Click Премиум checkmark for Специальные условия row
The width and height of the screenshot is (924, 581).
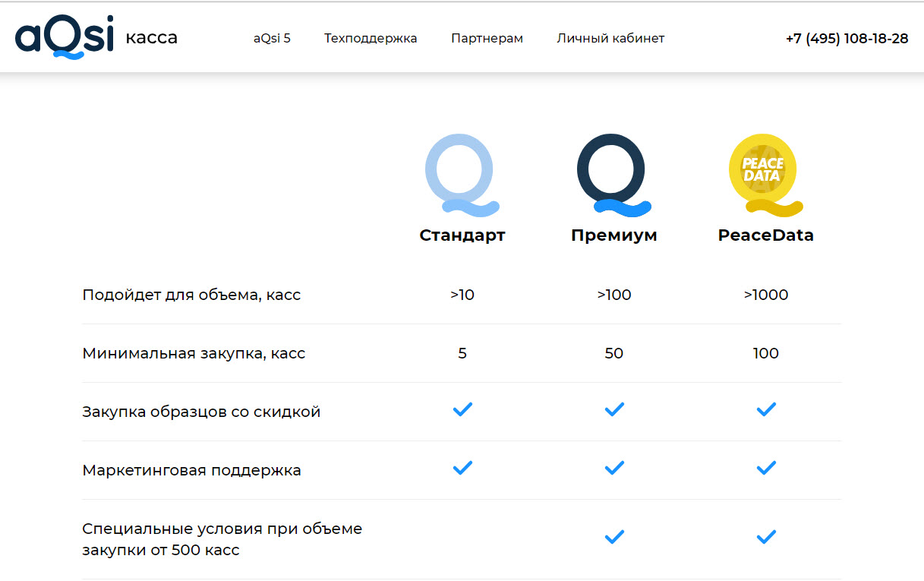coord(614,537)
